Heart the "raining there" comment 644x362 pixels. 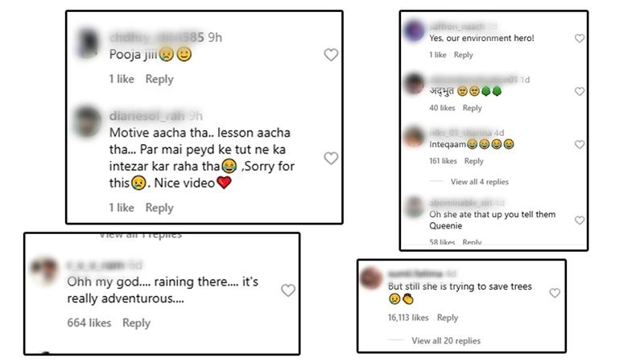(x=287, y=290)
